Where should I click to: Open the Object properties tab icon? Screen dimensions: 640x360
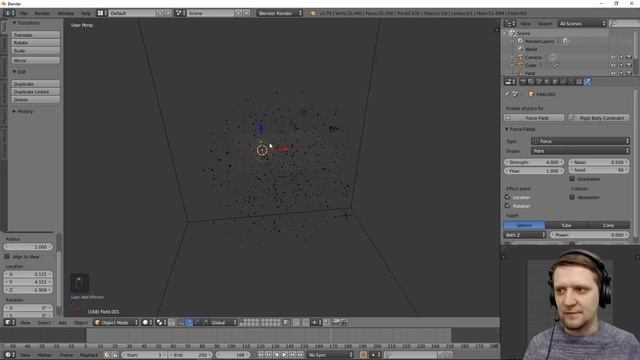click(555, 82)
